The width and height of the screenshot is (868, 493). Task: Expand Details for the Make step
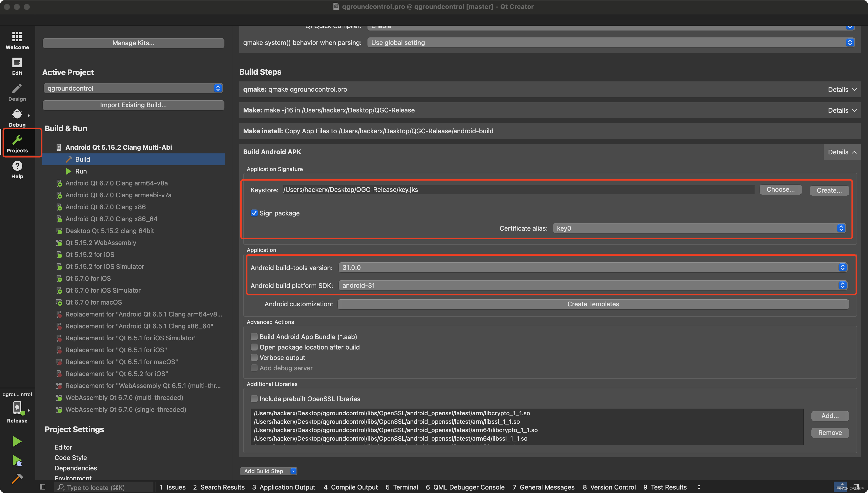(x=842, y=110)
